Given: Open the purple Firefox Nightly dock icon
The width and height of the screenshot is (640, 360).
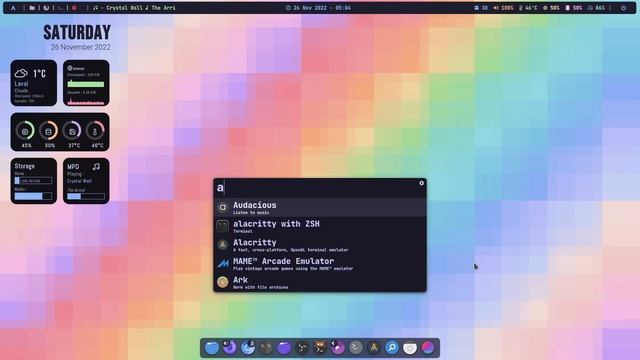Looking at the screenshot, I should pos(230,348).
